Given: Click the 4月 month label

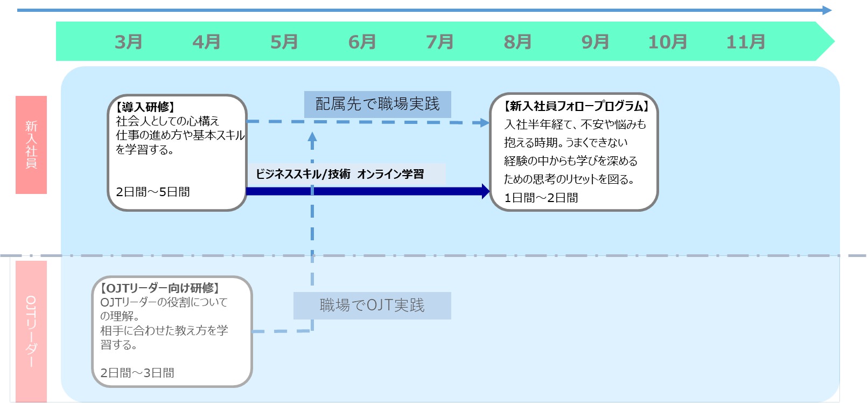Looking at the screenshot, I should point(206,42).
